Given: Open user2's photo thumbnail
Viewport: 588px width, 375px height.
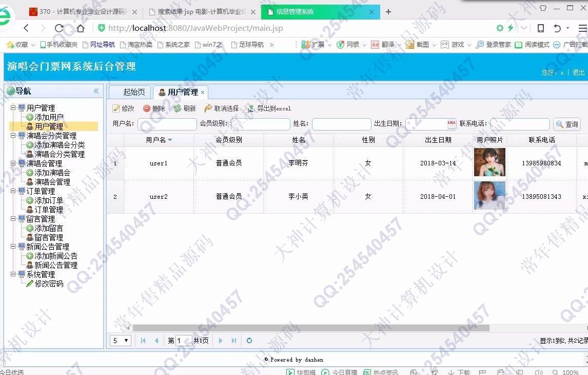Looking at the screenshot, I should pyautogui.click(x=489, y=196).
